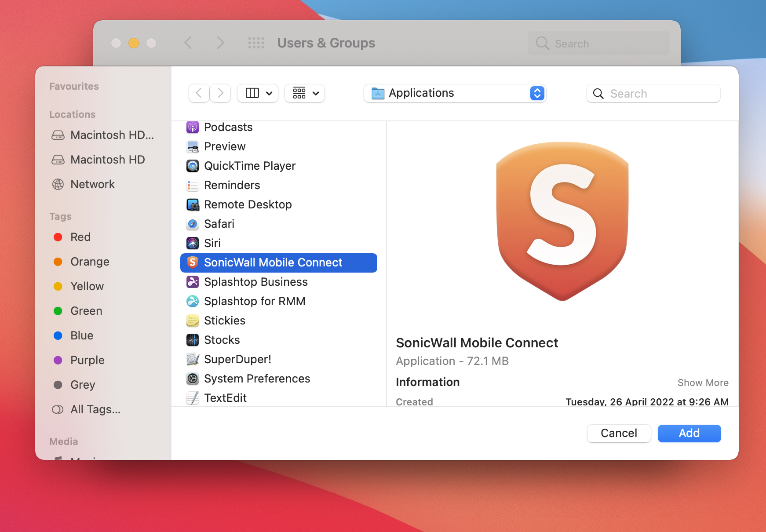
Task: Click the System Preferences gear icon
Action: click(193, 379)
